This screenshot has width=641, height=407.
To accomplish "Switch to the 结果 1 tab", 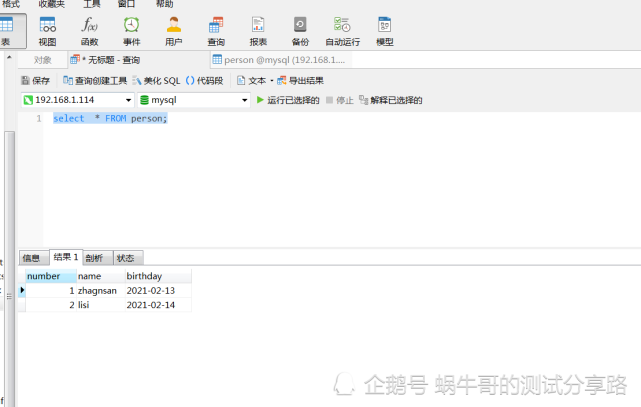I will tap(66, 257).
